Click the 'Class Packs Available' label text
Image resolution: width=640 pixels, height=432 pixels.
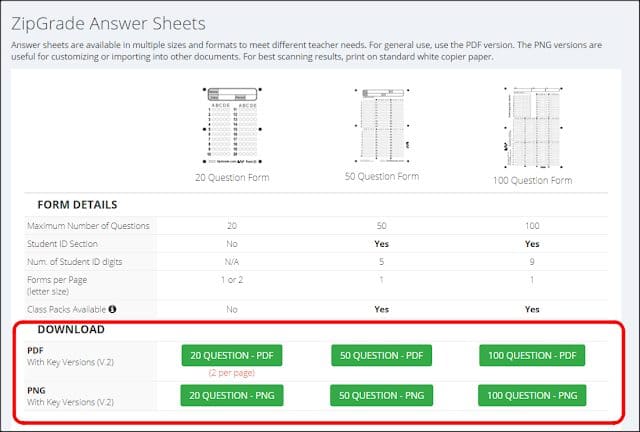coord(67,309)
